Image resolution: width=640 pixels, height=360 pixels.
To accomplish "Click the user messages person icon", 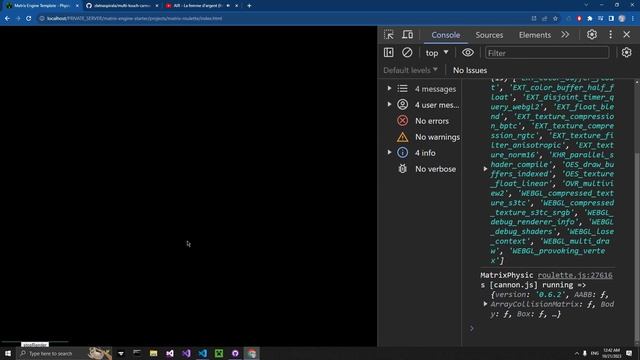I will click(402, 104).
